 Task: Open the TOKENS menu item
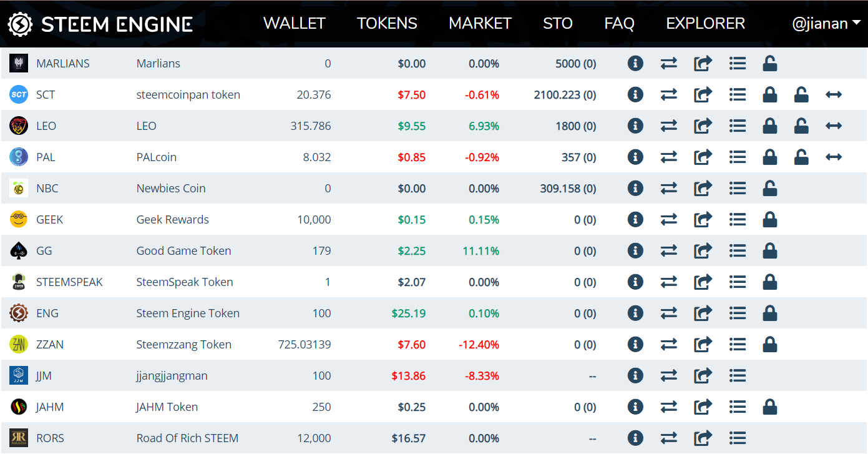(x=387, y=24)
